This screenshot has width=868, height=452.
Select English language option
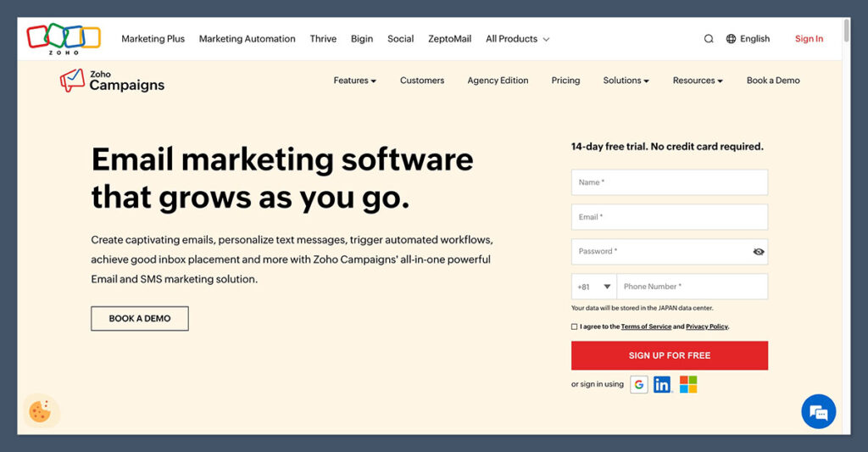click(x=754, y=39)
